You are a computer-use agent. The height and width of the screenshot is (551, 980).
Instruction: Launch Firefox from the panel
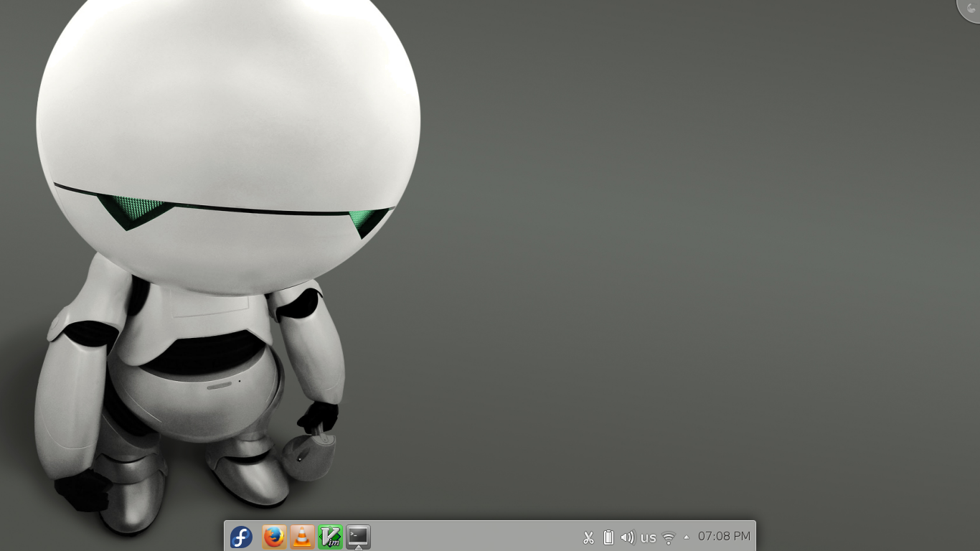(x=274, y=537)
